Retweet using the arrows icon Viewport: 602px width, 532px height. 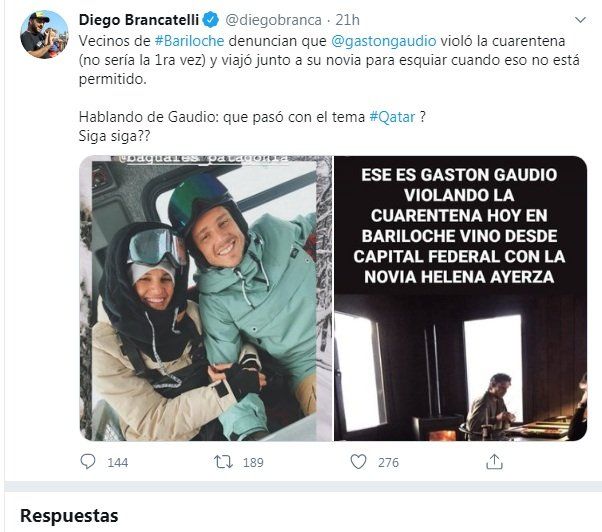click(x=223, y=462)
